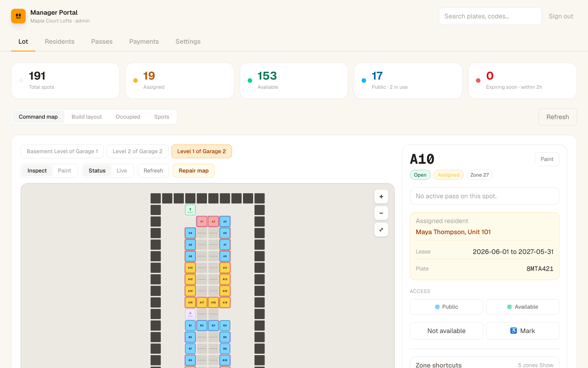
Task: Select parking spot B10 on map
Action: [225, 360]
